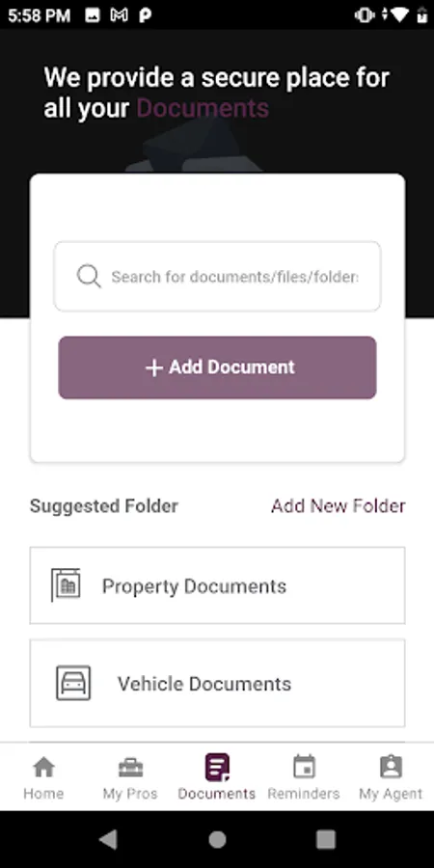Open My Pros toolbox icon
434x868 pixels.
point(130,768)
